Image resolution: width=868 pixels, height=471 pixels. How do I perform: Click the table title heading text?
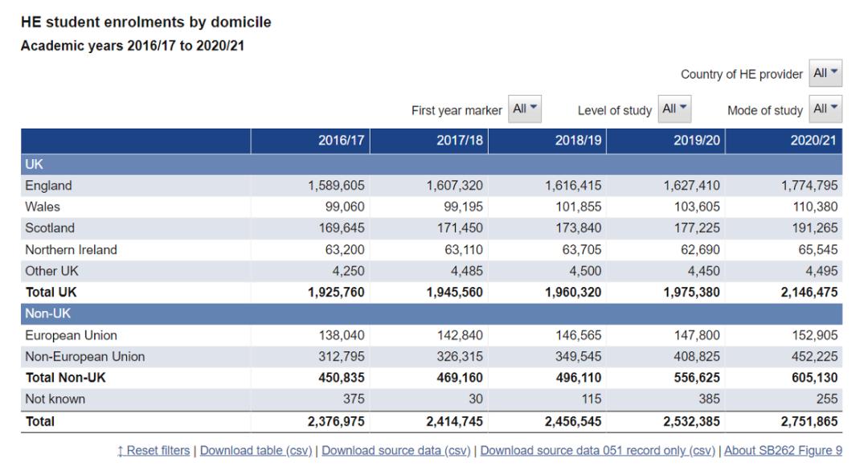pos(146,23)
